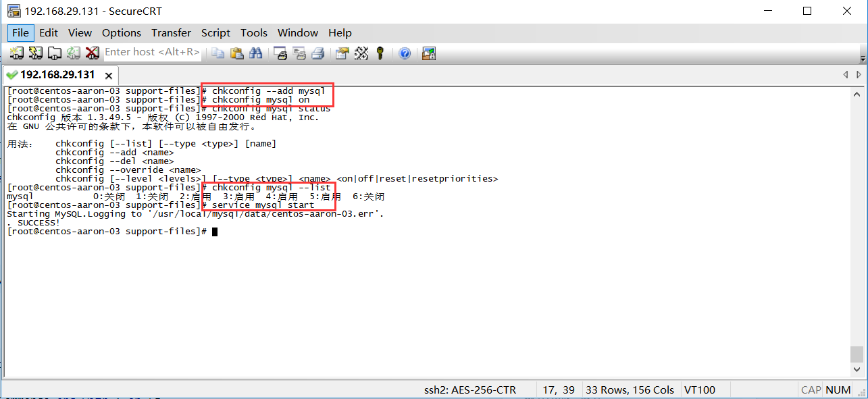Viewport: 868px width, 399px height.
Task: Open the File menu
Action: [x=20, y=32]
